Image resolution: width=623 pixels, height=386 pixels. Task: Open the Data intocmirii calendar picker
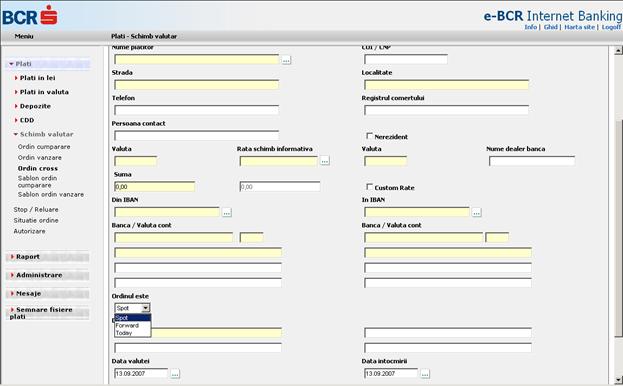[x=425, y=374]
